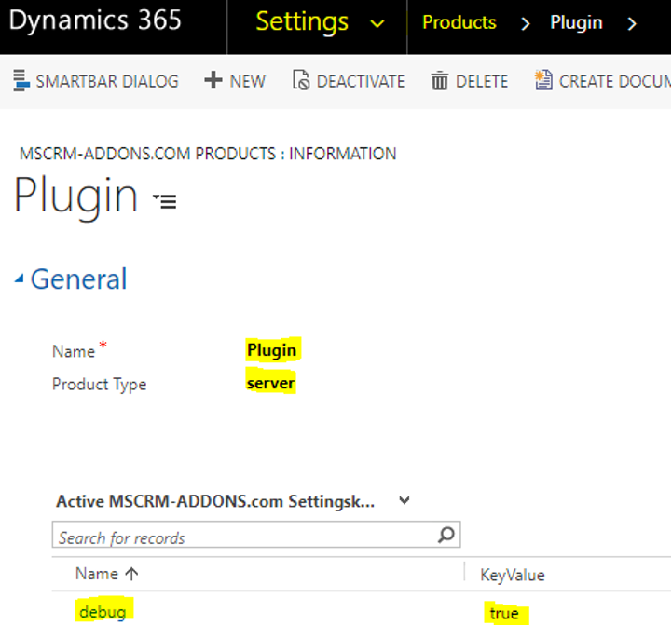Expand chevron after Products breadcrumb
The height and width of the screenshot is (625, 672).
pos(525,23)
